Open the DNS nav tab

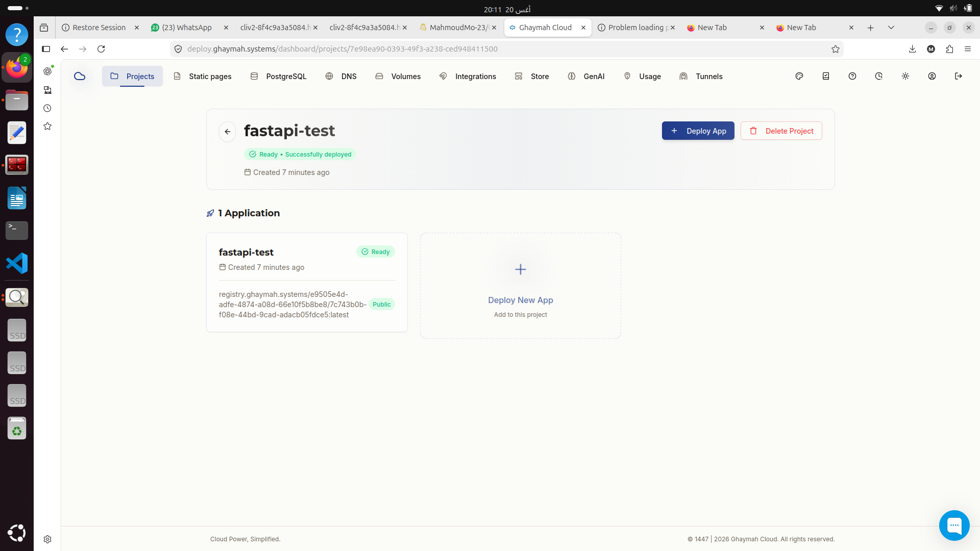(x=341, y=76)
